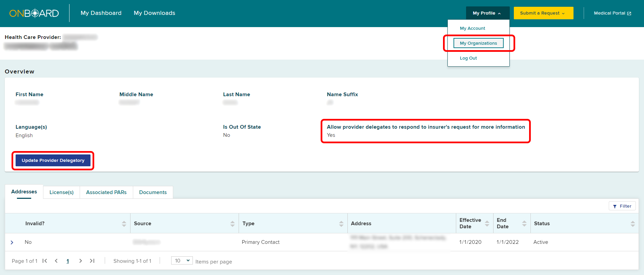Sort the End Date column

(524, 224)
